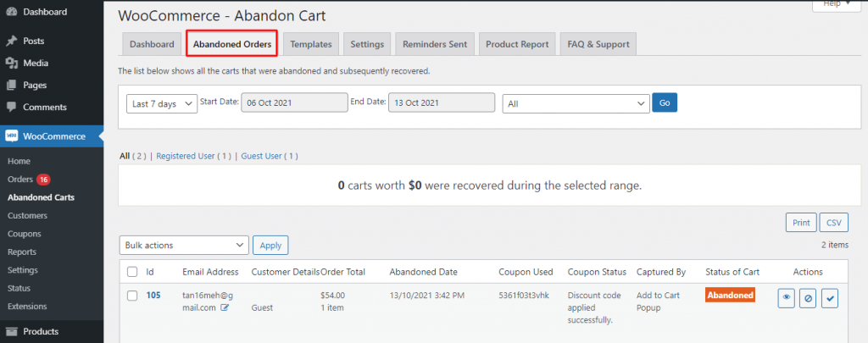Click the Status of Cart column header
Screen dimensions: 868x343
pyautogui.click(x=732, y=272)
